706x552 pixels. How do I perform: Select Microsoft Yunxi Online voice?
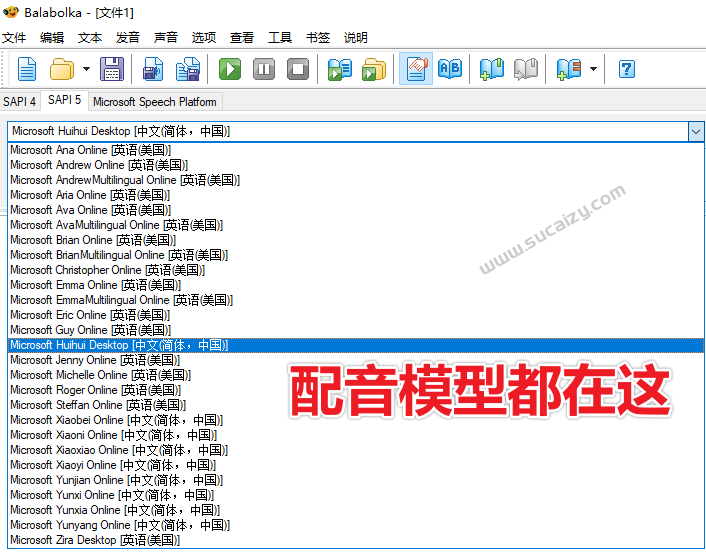(356, 495)
